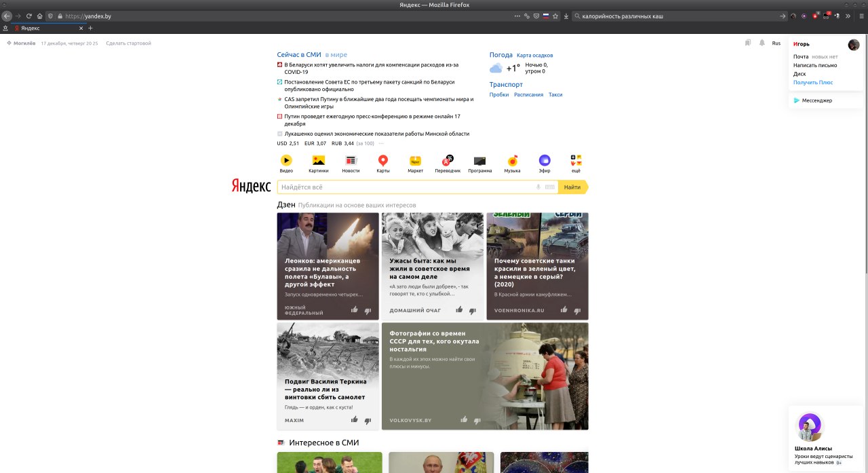Switch to Сейчас в СМИ tab

(299, 54)
